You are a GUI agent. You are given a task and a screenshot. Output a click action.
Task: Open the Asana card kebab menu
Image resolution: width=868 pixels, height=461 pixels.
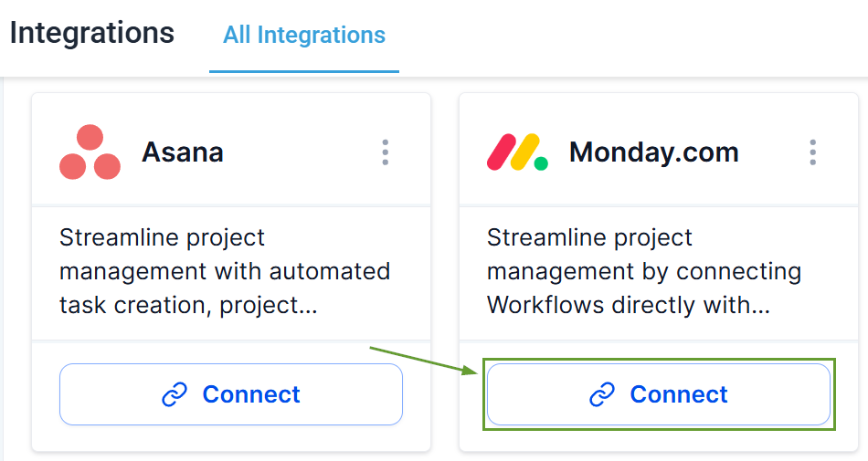point(386,152)
